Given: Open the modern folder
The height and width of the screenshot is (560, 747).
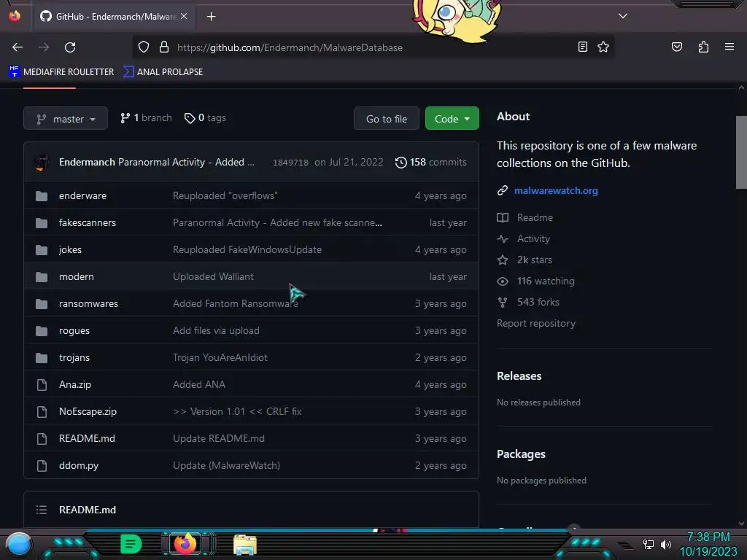Looking at the screenshot, I should (76, 276).
